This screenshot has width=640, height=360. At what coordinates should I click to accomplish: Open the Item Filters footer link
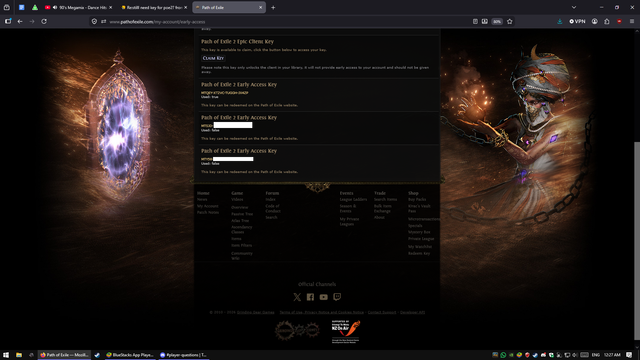coord(242,245)
